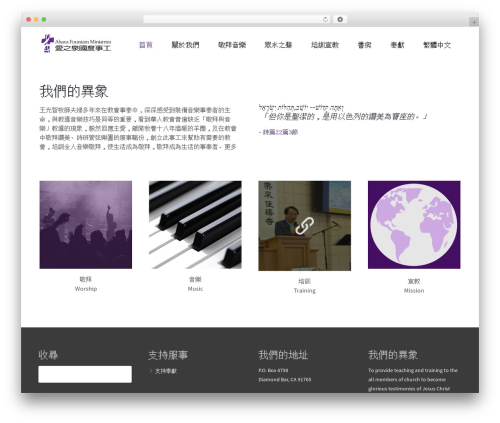Click the round extension icon beside address bar
Image resolution: width=500 pixels, height=423 pixels.
(340, 20)
